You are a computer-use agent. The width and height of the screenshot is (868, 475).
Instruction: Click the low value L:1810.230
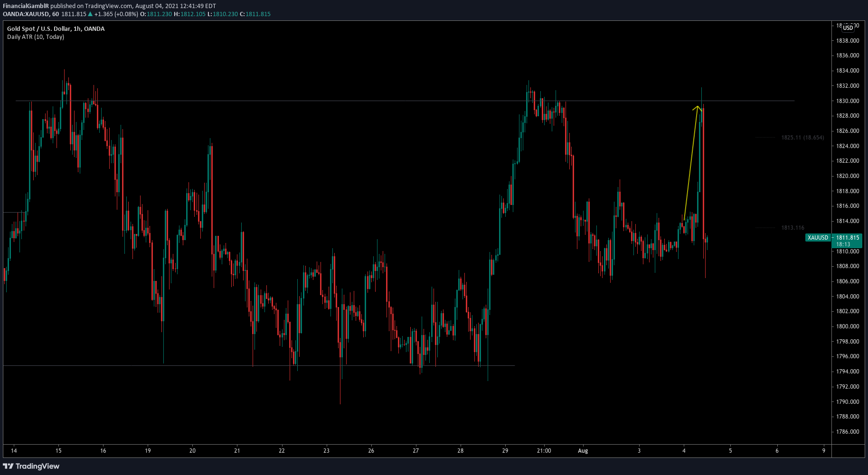223,14
